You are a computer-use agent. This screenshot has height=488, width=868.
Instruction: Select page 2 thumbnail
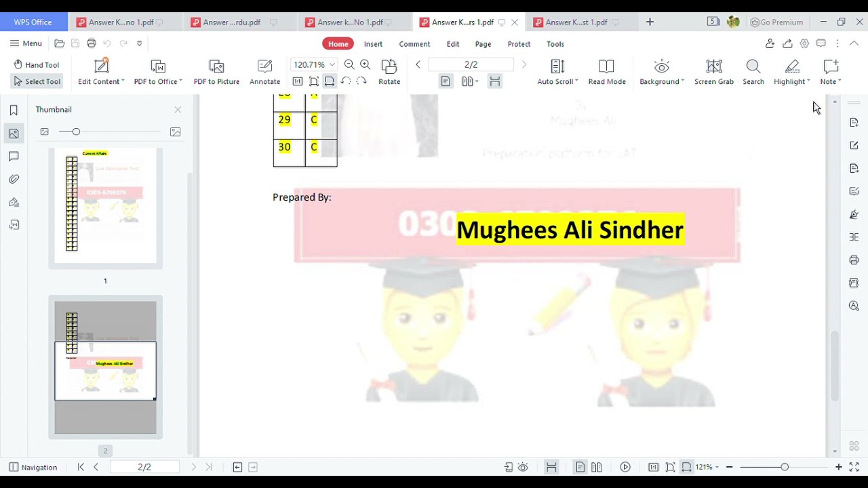tap(105, 367)
